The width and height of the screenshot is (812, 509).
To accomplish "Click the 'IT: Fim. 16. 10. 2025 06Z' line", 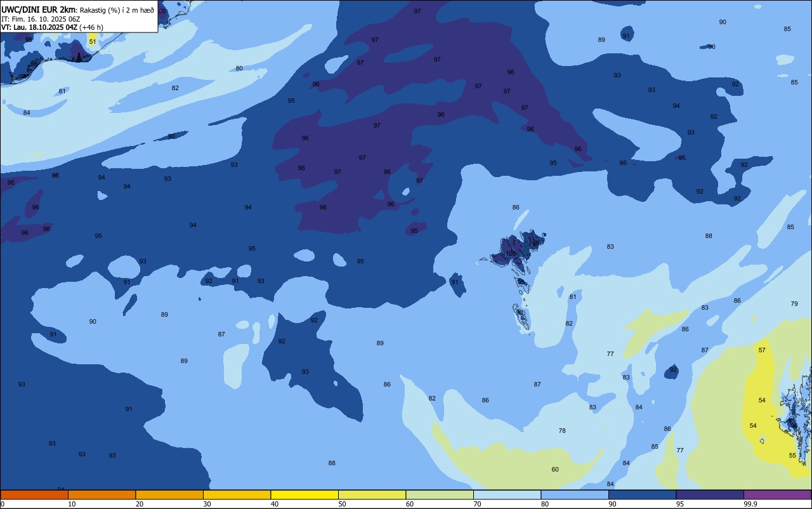I will click(41, 18).
